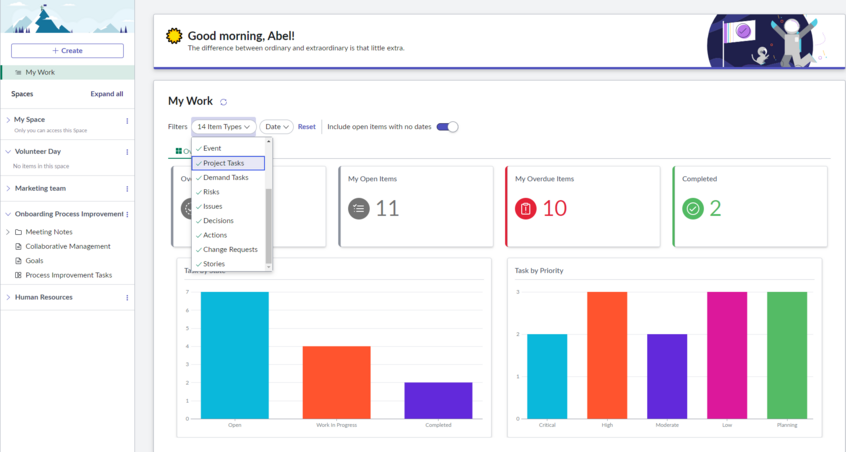Click the My Work list icon in sidebar
The image size is (846, 452).
coord(18,72)
